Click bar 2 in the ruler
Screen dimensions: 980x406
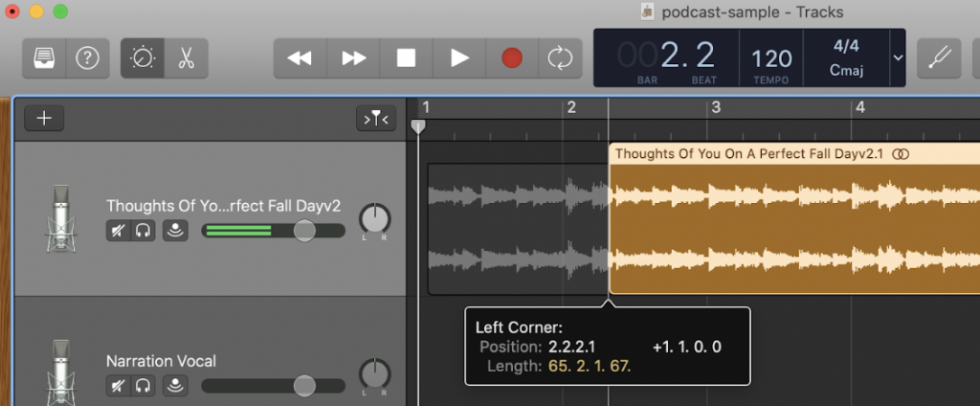pos(571,107)
